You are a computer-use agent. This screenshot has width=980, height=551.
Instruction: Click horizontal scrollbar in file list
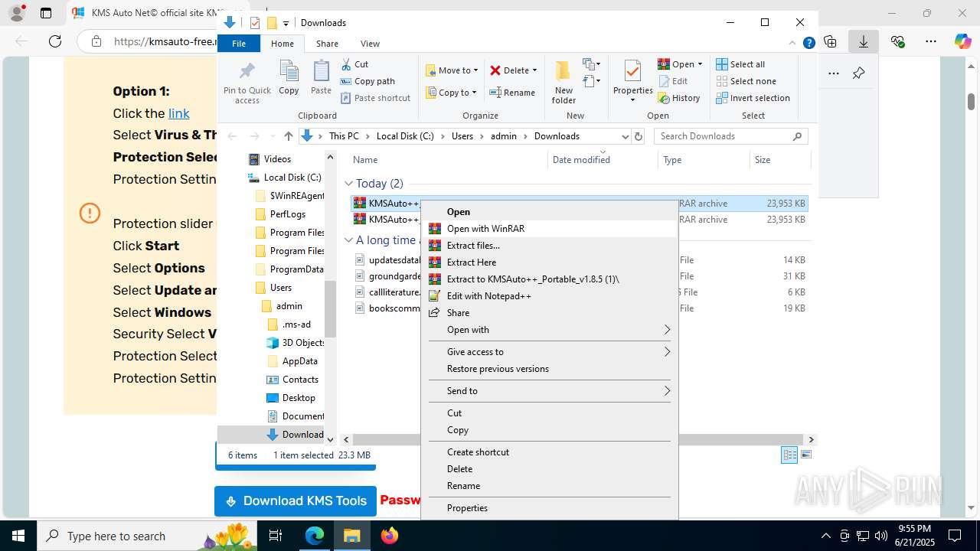(x=577, y=440)
